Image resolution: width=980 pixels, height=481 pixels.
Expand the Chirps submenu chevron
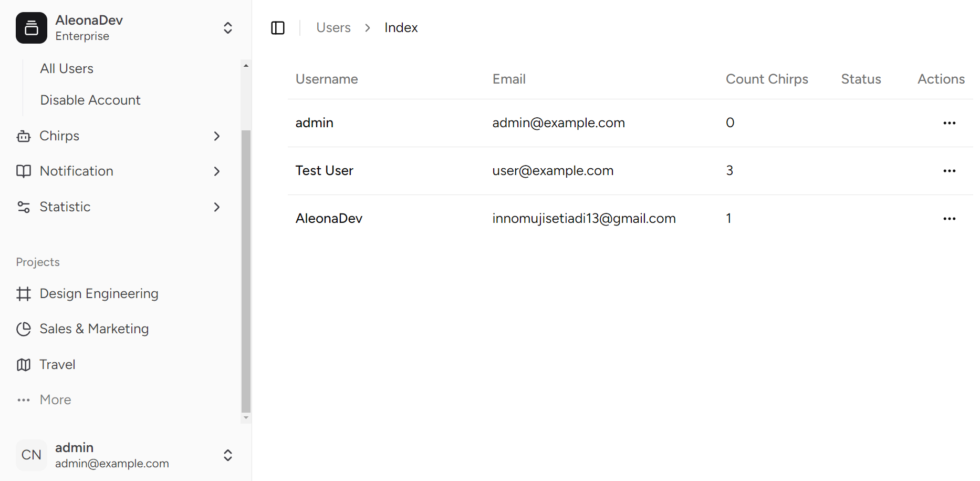(x=217, y=136)
